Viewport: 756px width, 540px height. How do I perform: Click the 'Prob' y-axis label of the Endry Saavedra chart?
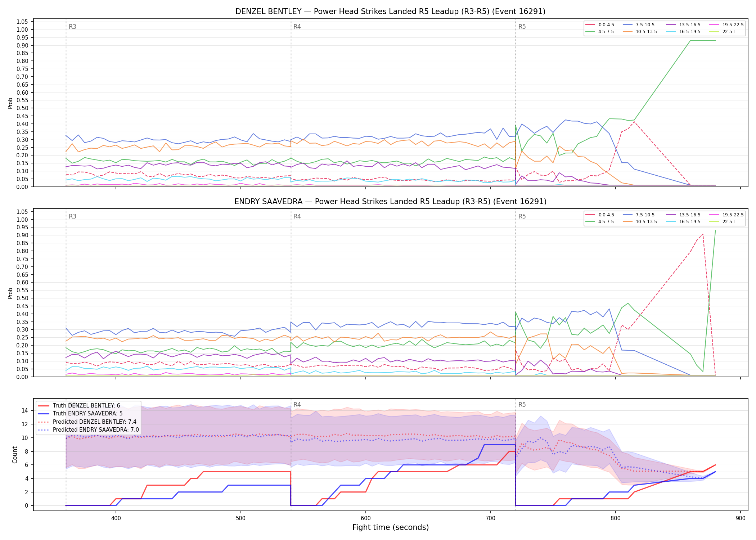(x=10, y=293)
